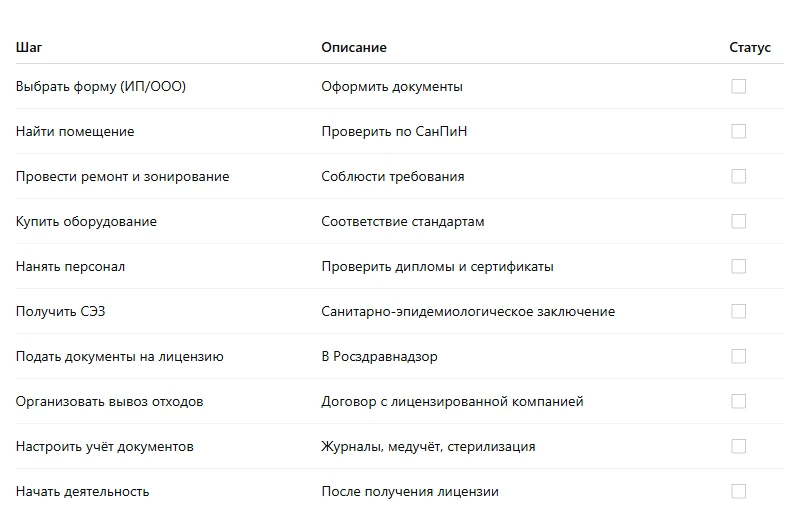Check the status box for Выбрать форму (ИП/ООО)
This screenshot has height=527, width=789.
738,86
